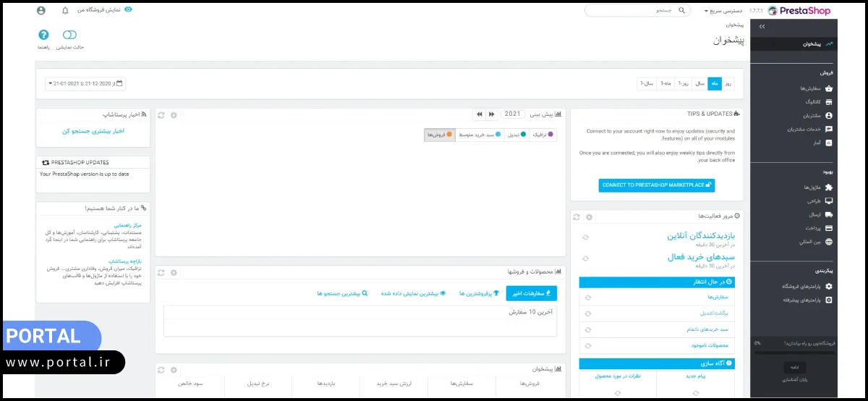The image size is (868, 401).
Task: Select the ماه-1 previous month range
Action: click(x=665, y=84)
